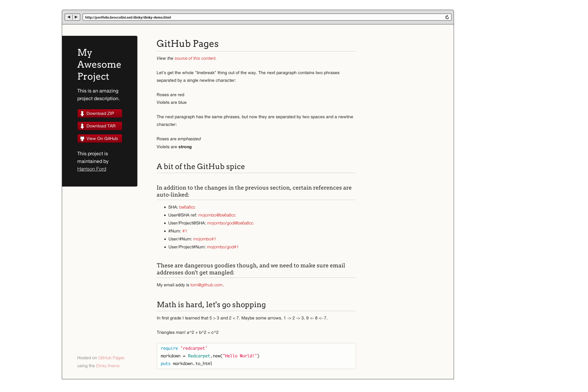This screenshot has width=588, height=392.
Task: Click the "Let's get the whole linebreak" paragraph
Action: coord(248,77)
